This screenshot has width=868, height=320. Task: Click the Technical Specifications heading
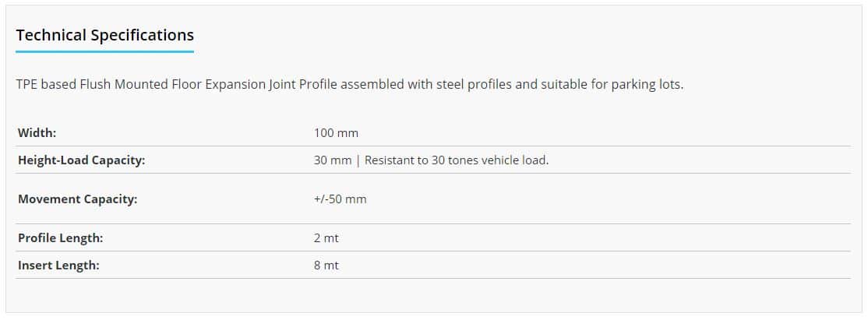click(105, 36)
